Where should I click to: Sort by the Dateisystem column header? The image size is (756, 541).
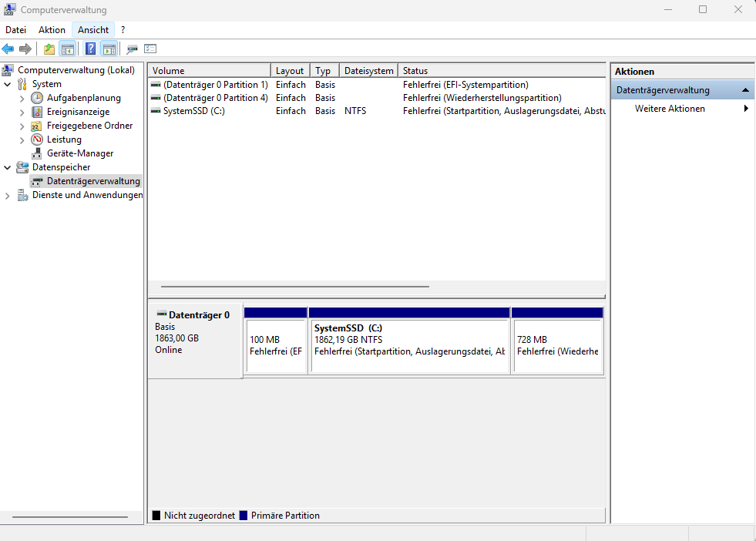click(369, 70)
